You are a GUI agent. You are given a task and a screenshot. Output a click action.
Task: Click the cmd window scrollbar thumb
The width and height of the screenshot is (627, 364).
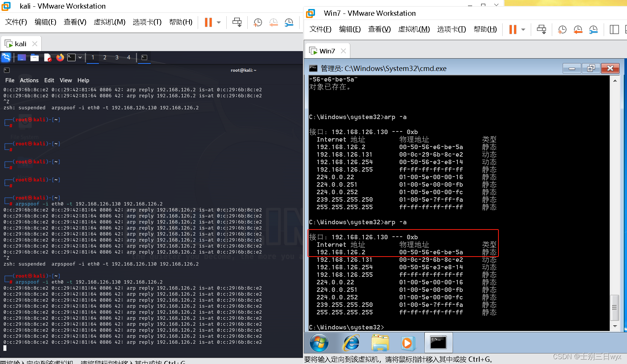point(615,307)
